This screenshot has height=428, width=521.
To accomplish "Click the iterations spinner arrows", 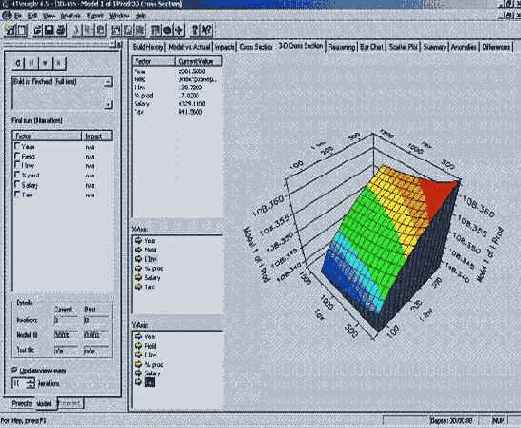I will coord(31,383).
